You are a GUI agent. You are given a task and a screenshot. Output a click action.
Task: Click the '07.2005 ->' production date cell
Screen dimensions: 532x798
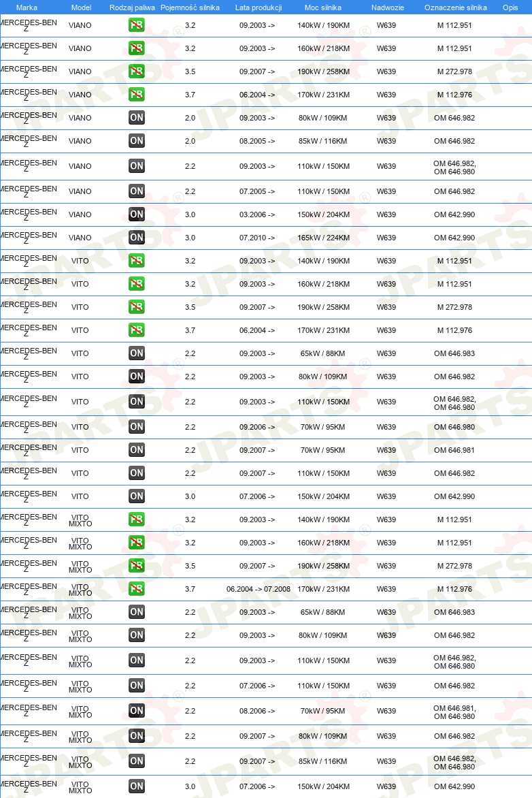(x=257, y=191)
